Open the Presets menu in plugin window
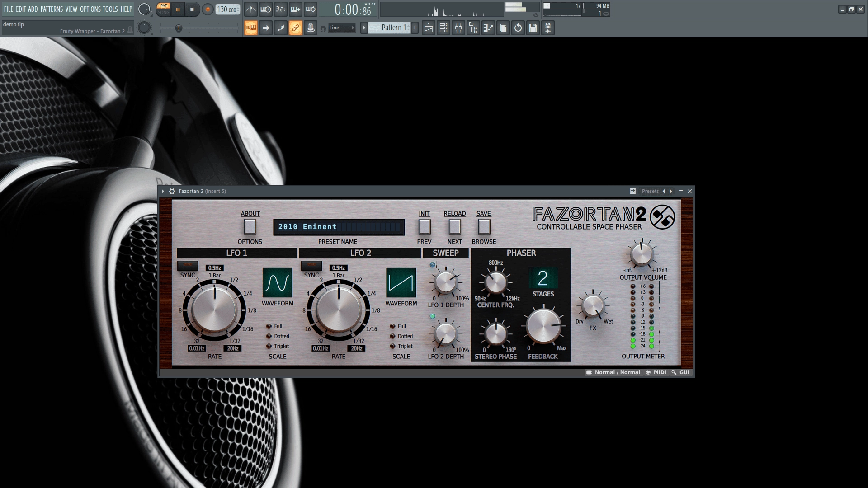This screenshot has width=868, height=488. click(650, 191)
